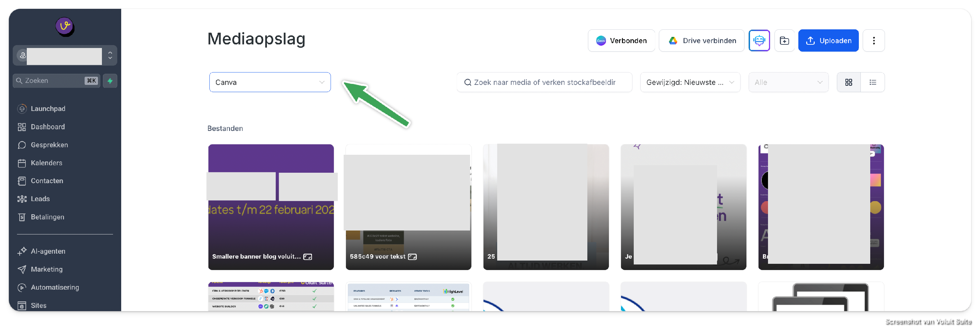Click image icon on 585c49 voor tekst card
980x334 pixels.
pos(412,257)
